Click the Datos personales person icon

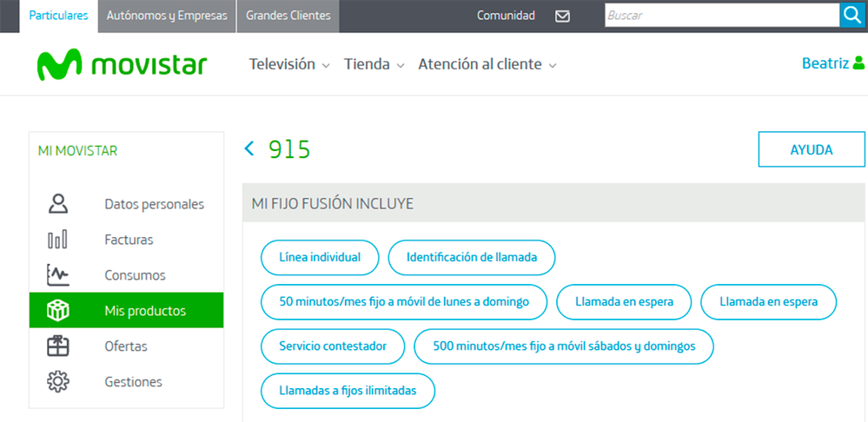coord(58,204)
